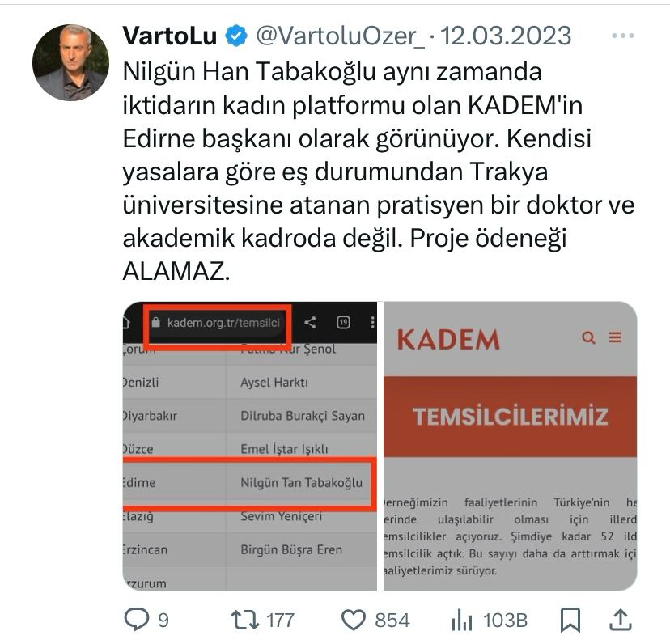Click the tweet text body
670x644 pixels.
tap(379, 171)
